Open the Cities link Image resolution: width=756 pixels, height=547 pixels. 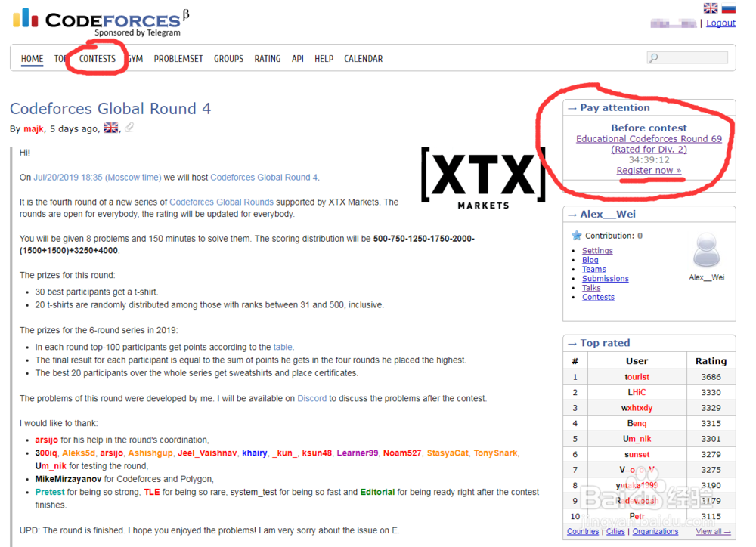615,531
